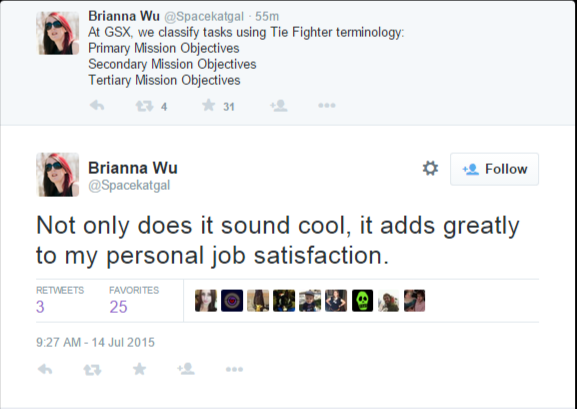Open the ellipsis menu under main tweet
Screen dimensions: 577x409
point(234,369)
